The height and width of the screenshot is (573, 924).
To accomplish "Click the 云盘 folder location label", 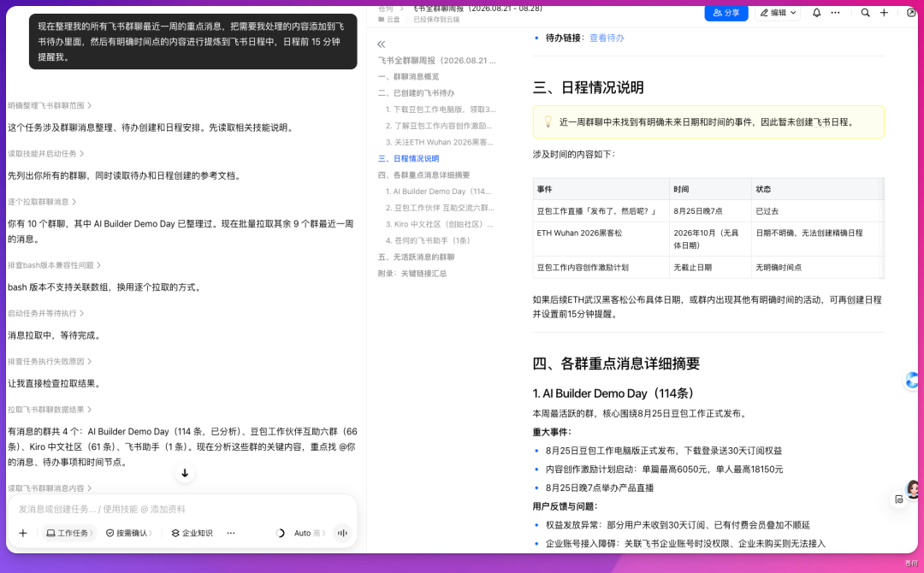I will 389,20.
